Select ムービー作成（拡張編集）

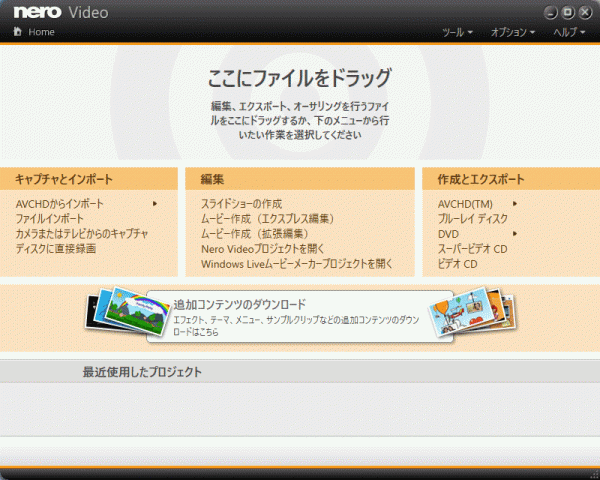pyautogui.click(x=255, y=233)
